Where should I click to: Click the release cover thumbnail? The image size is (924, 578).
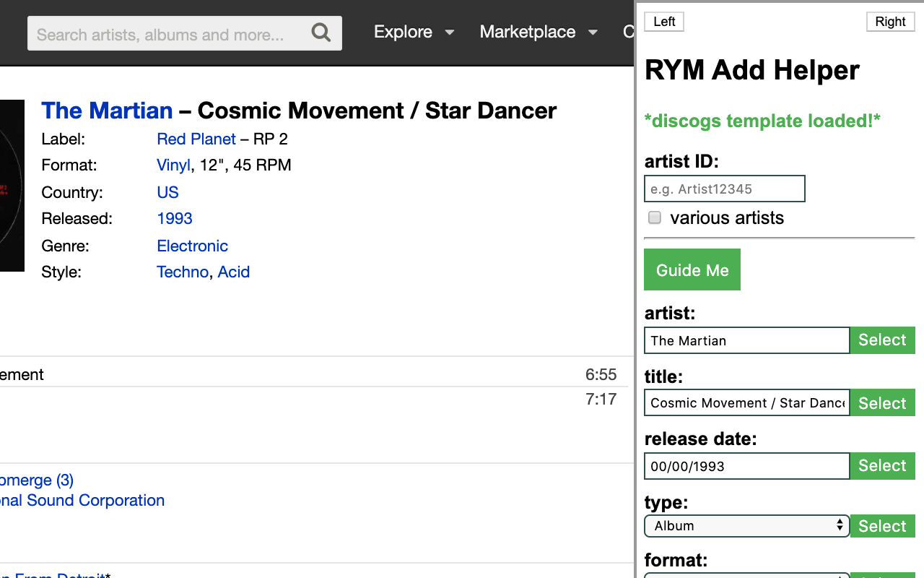click(x=12, y=186)
